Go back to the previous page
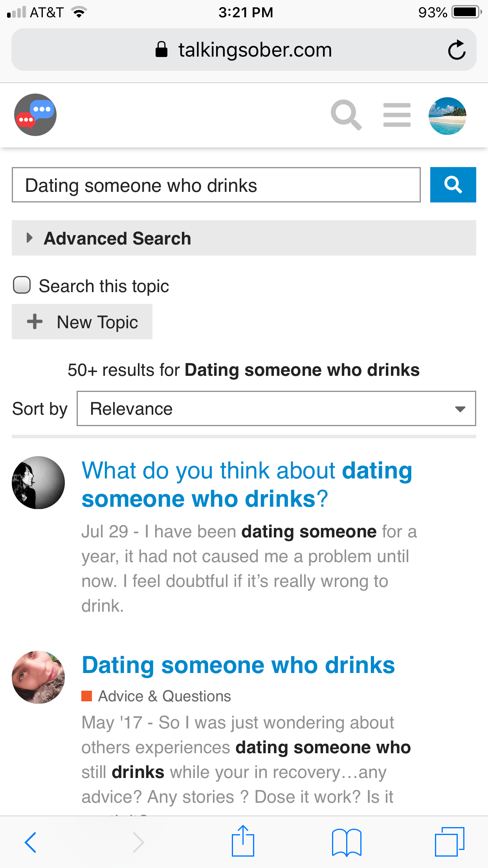The width and height of the screenshot is (488, 868). click(31, 842)
